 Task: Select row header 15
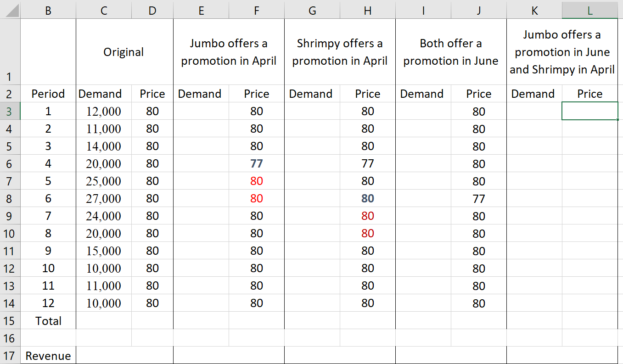(x=10, y=320)
